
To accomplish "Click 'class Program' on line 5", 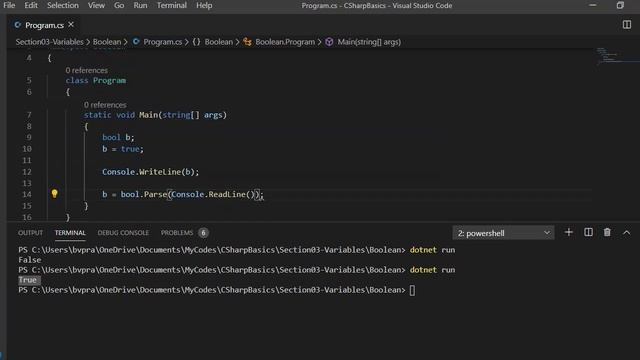I will (96, 80).
